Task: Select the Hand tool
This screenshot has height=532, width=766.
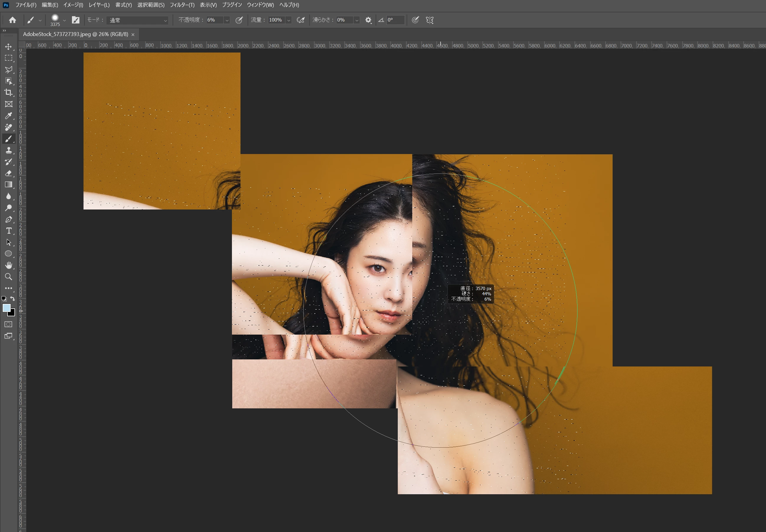Action: click(9, 265)
